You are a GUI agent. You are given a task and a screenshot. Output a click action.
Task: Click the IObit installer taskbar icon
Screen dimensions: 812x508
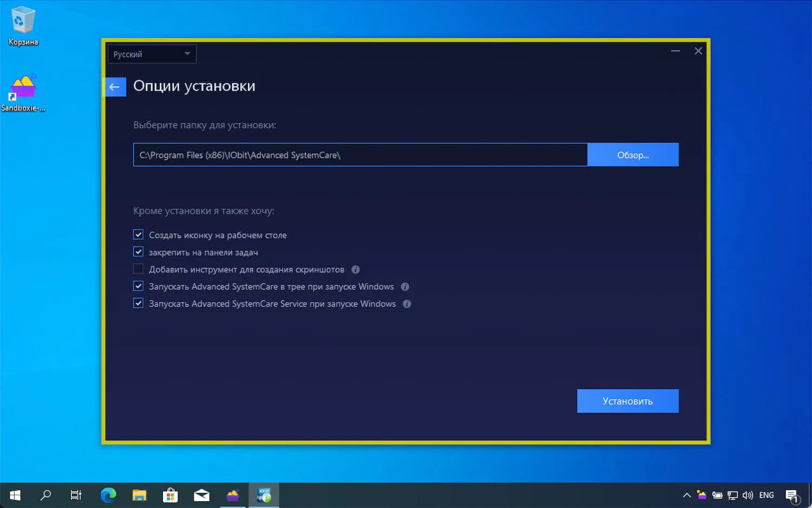pos(264,495)
